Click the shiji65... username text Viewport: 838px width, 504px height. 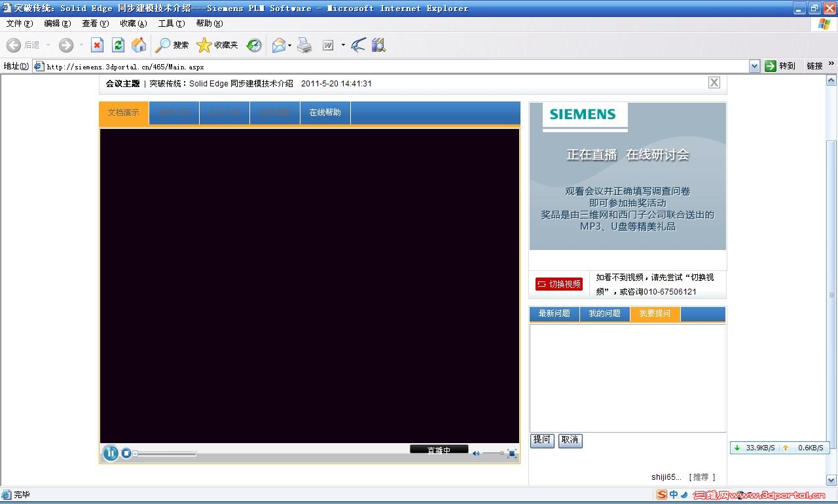666,477
